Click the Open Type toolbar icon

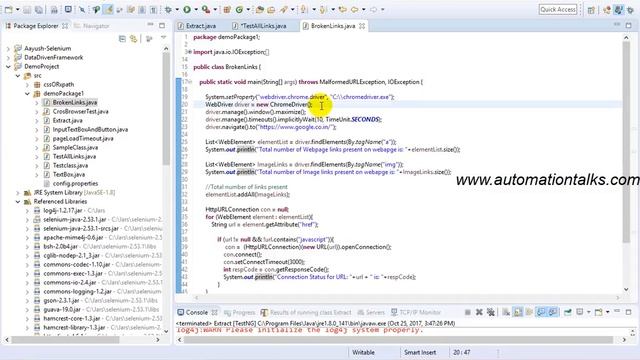[x=260, y=9]
